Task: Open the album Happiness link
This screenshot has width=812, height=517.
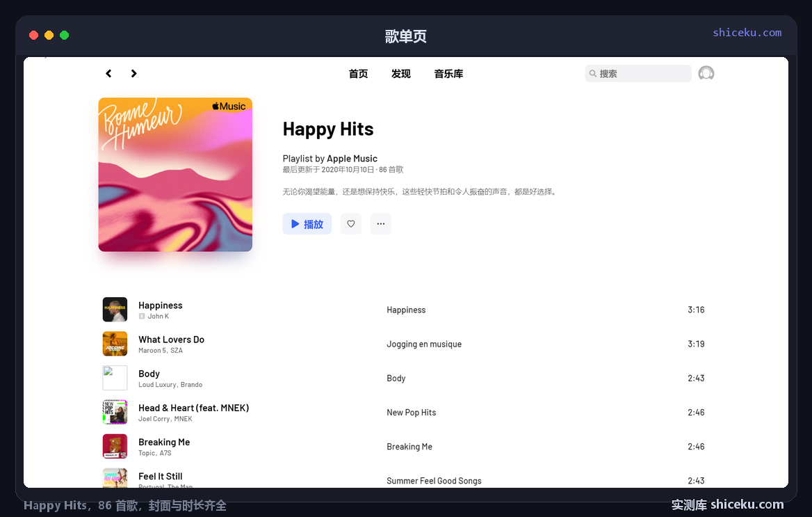Action: pyautogui.click(x=406, y=310)
